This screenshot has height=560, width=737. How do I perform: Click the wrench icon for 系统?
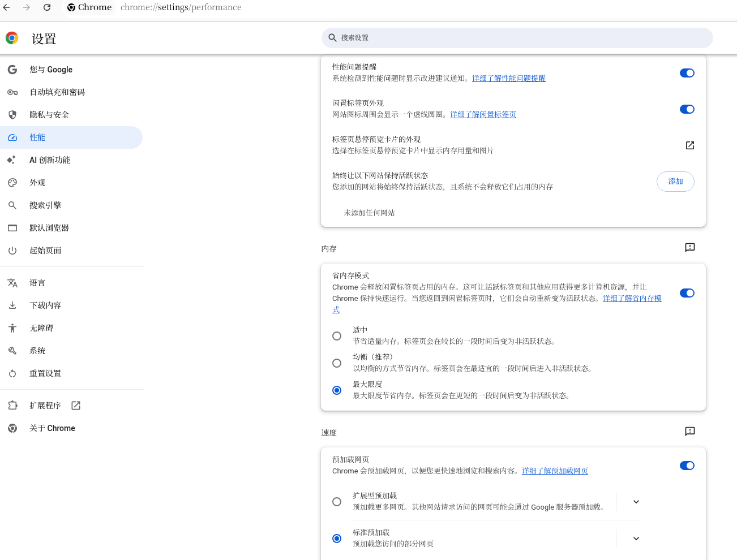coord(12,351)
